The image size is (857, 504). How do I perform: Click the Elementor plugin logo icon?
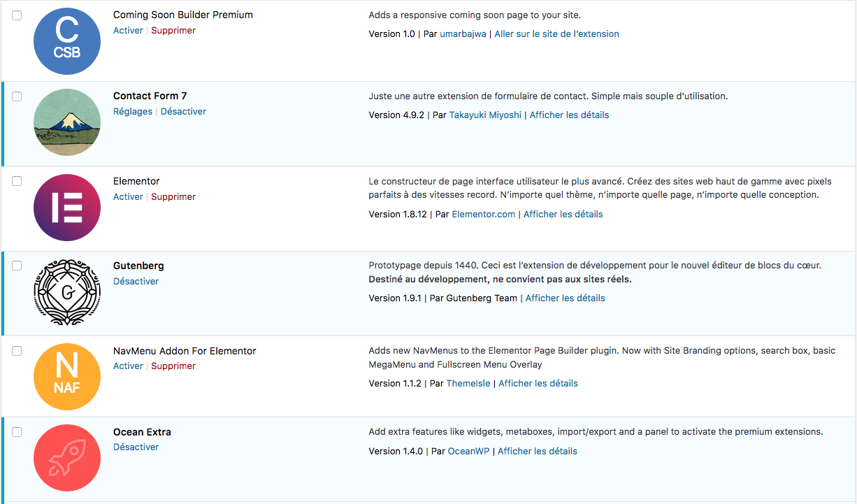[x=67, y=208]
